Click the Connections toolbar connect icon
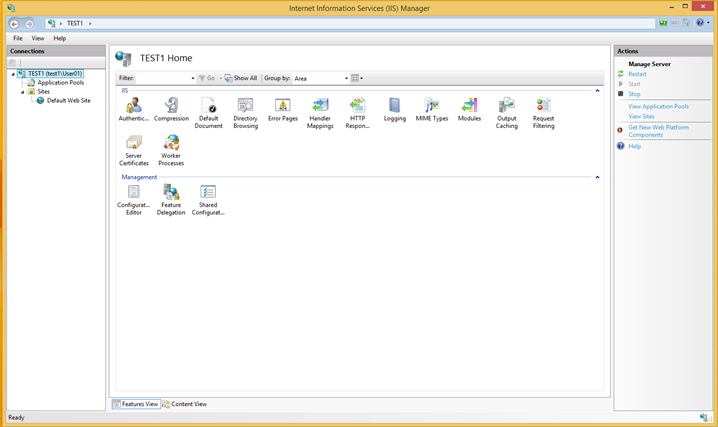Viewport: 718px width, 427px height. (12, 63)
